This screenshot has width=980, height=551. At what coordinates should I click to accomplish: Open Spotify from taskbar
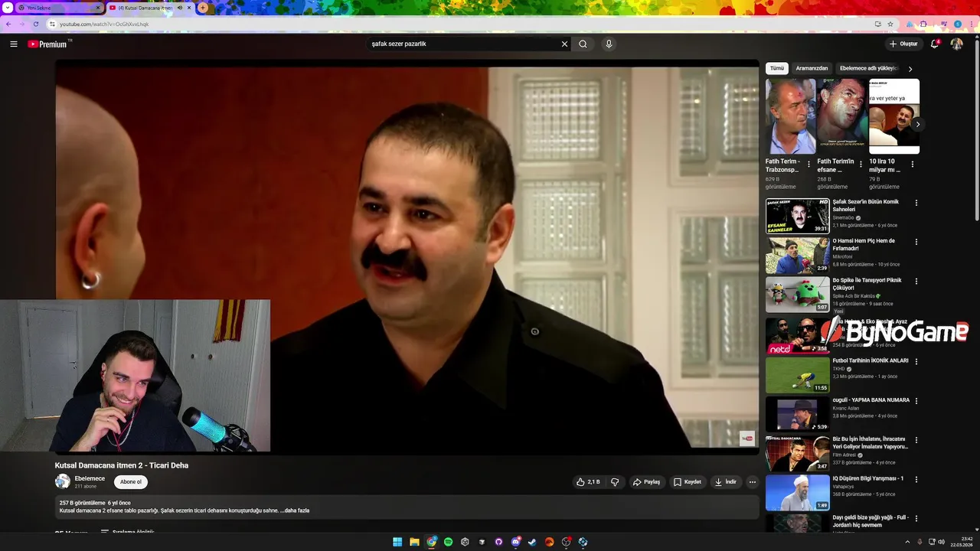[x=448, y=542]
